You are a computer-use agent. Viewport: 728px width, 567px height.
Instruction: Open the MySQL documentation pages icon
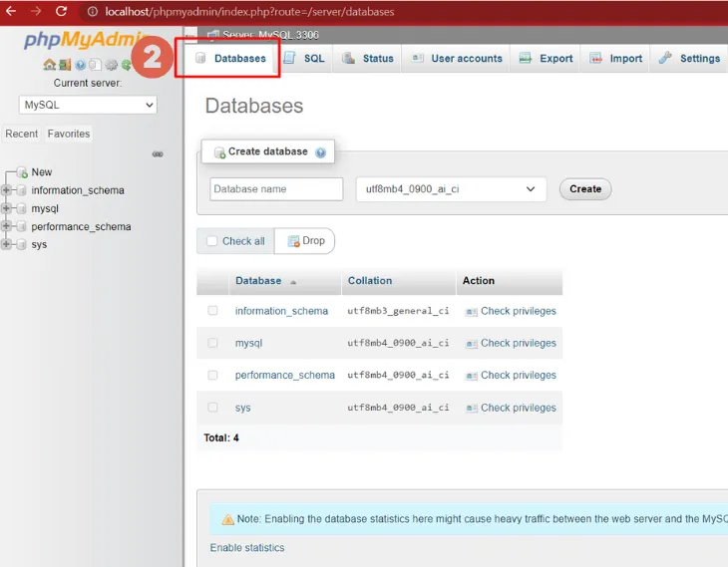(x=95, y=65)
